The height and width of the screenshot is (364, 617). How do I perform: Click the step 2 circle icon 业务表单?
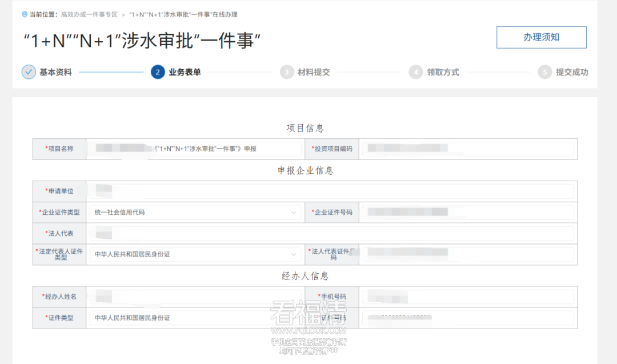(x=158, y=72)
